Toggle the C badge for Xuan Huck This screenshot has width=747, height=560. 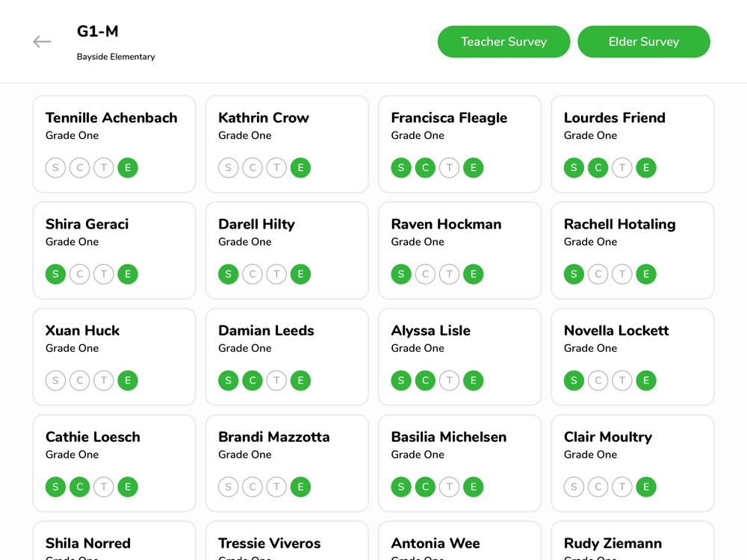click(80, 381)
